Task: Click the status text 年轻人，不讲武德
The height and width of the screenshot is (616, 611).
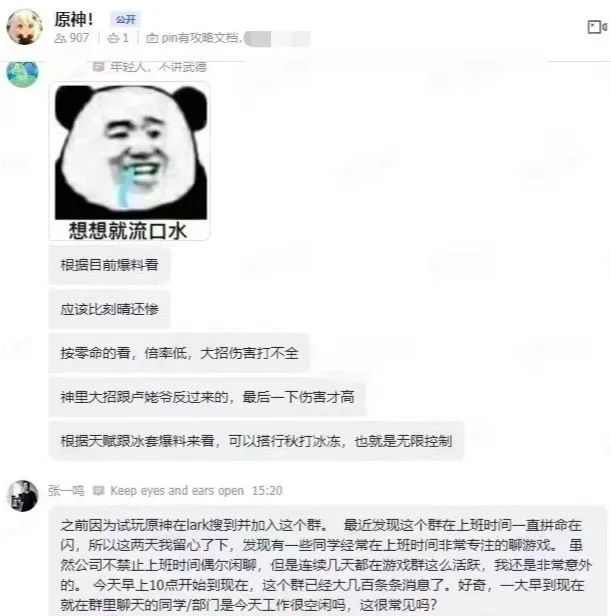Action: [158, 67]
